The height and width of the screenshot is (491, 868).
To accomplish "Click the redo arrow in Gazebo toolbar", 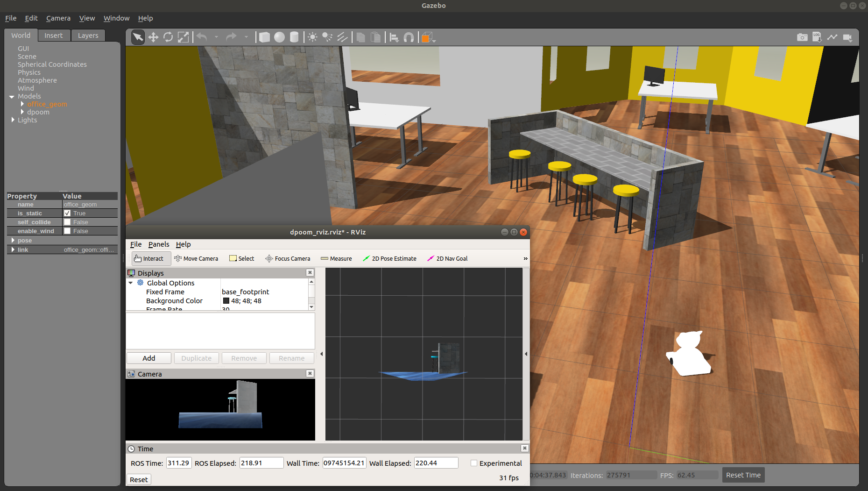I will pyautogui.click(x=231, y=37).
